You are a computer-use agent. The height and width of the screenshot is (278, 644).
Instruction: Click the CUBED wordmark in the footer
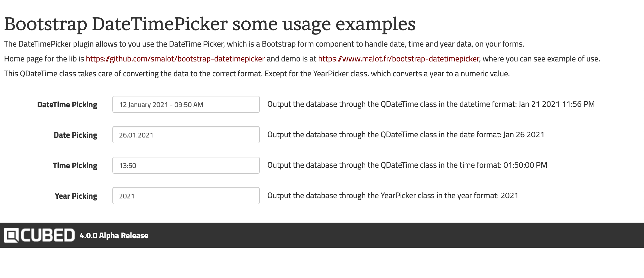click(48, 235)
